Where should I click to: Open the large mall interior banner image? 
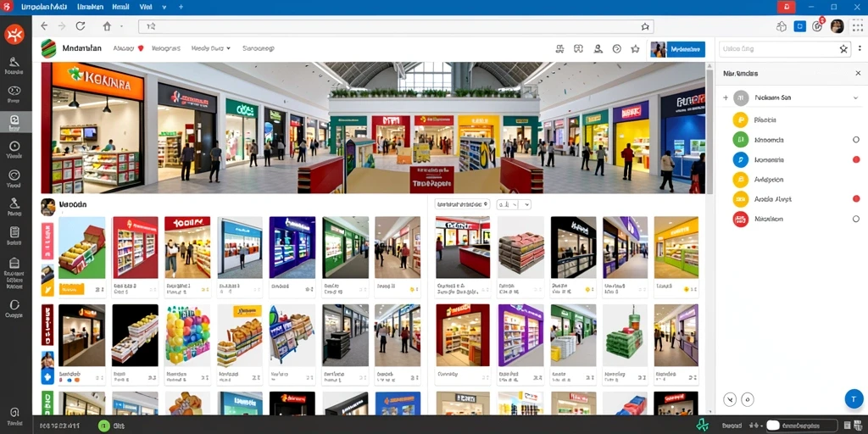coord(373,128)
